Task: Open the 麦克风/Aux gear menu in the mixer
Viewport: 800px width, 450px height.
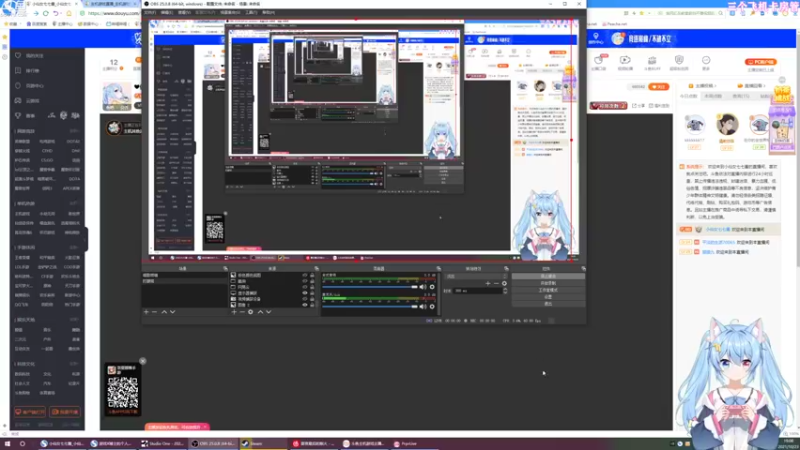Action: pos(432,307)
